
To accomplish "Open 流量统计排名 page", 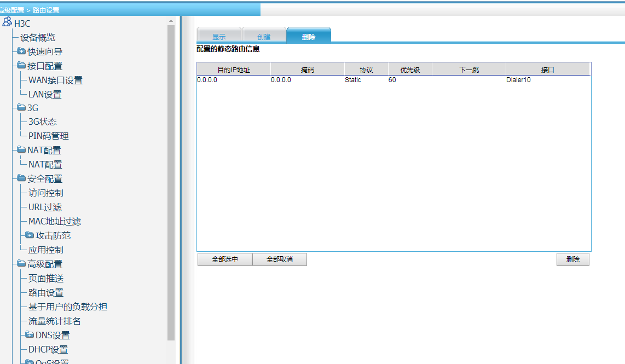I will (55, 321).
